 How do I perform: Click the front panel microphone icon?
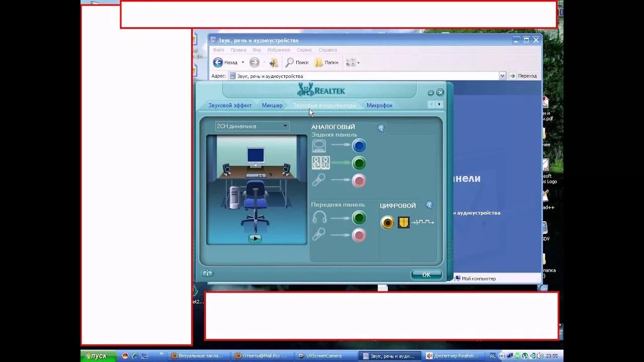pyautogui.click(x=318, y=234)
